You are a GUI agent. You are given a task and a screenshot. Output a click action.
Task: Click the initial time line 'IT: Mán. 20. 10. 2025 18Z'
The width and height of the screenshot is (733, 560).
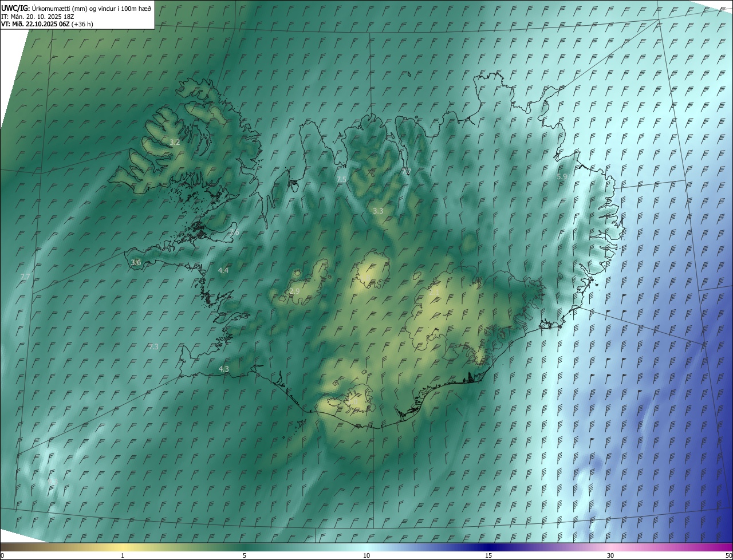37,16
